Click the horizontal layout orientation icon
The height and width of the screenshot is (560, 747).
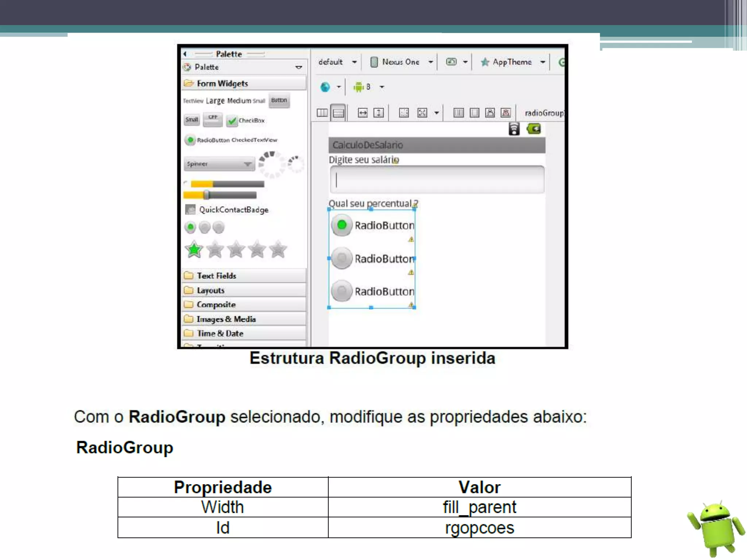coord(322,113)
